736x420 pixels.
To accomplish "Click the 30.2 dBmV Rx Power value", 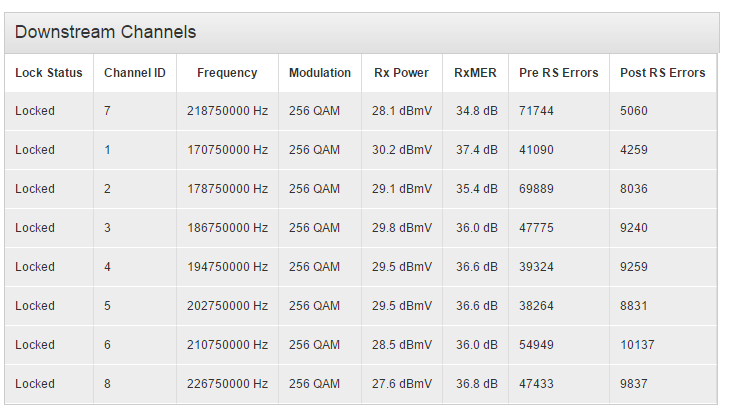I will (x=402, y=150).
